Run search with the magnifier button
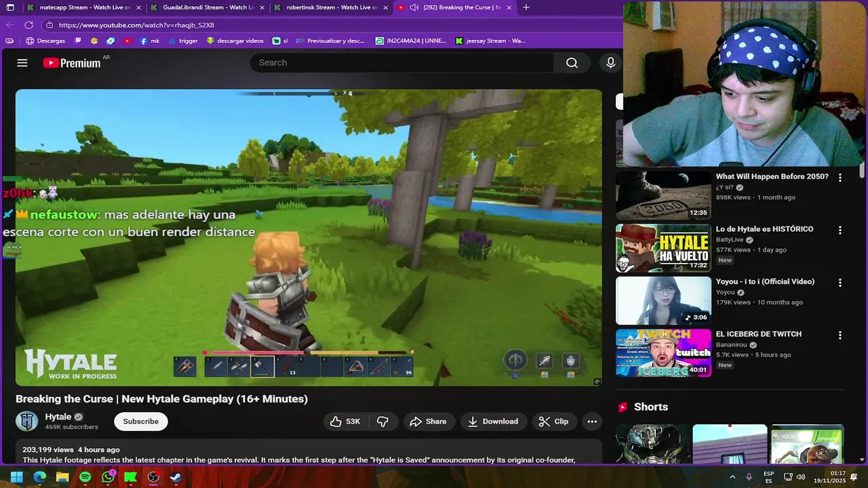The width and height of the screenshot is (868, 488). [572, 62]
